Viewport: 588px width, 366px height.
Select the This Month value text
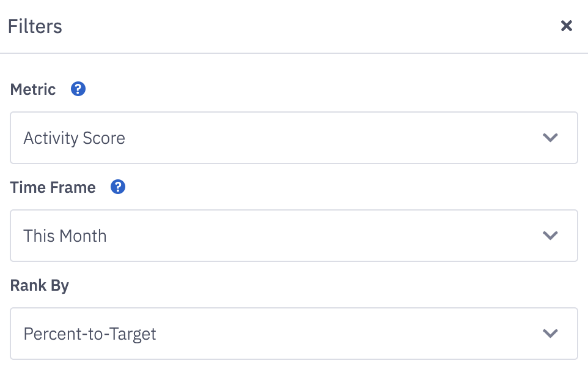pos(65,236)
